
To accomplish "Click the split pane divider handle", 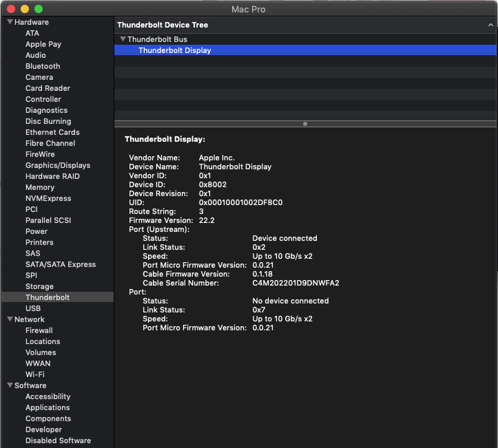I will click(x=305, y=124).
